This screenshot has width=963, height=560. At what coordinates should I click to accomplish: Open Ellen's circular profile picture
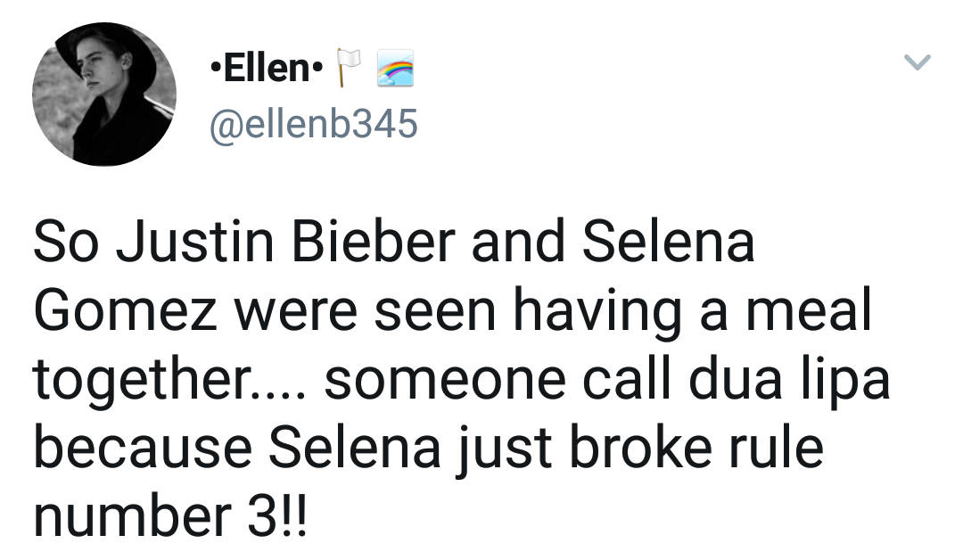pos(104,94)
